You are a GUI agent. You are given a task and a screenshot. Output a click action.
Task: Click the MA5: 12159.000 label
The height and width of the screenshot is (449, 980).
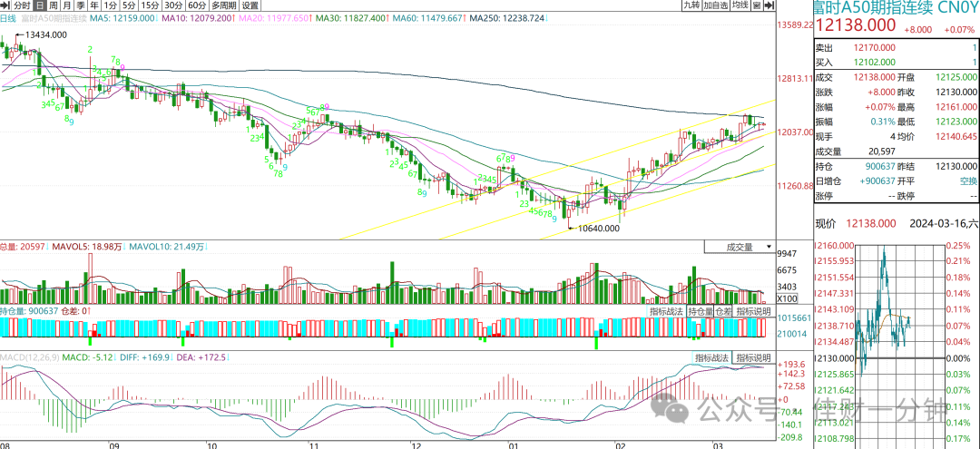[x=124, y=18]
